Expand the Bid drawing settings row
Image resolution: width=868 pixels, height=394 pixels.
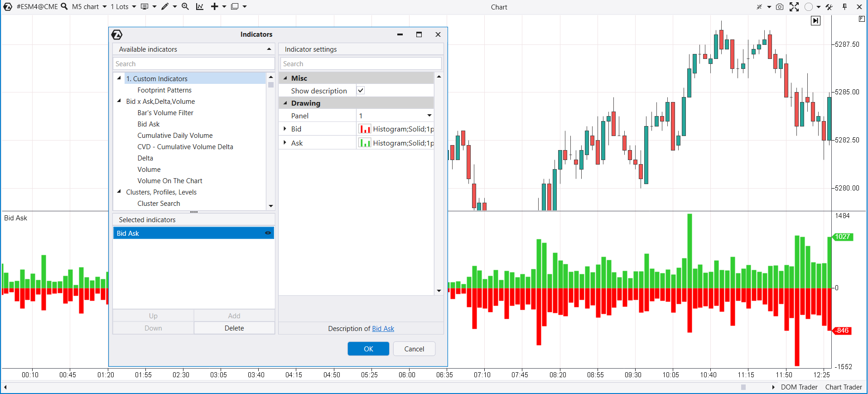coord(285,129)
